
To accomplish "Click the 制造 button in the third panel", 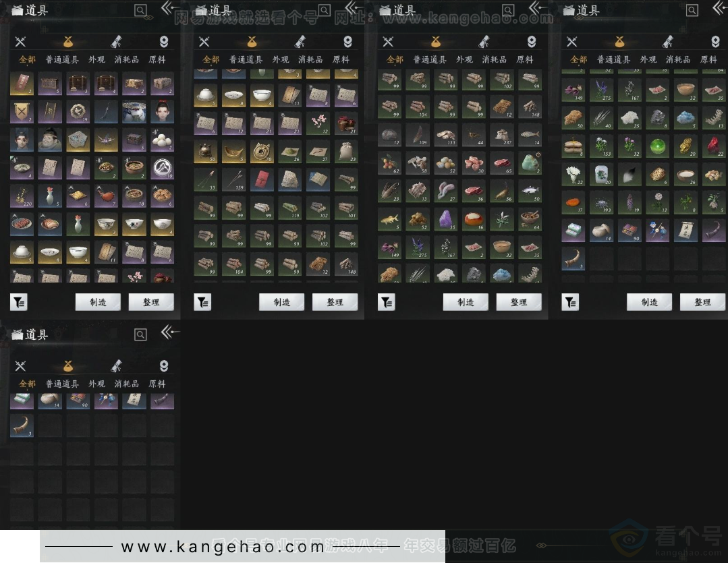I will pos(466,302).
